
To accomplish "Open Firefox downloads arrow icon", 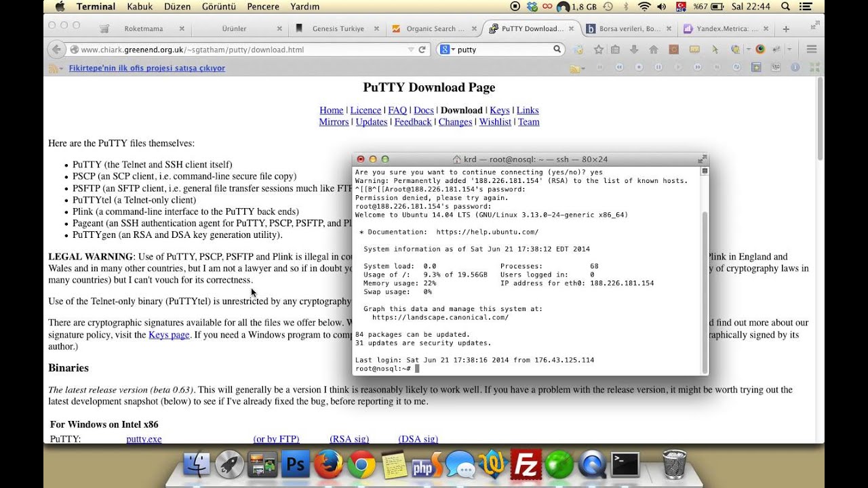I will (x=634, y=49).
